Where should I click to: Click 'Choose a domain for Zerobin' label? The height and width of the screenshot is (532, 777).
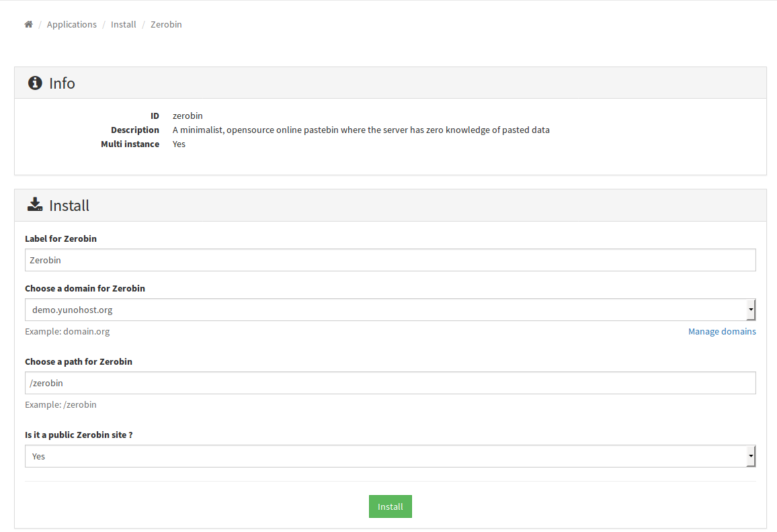85,288
